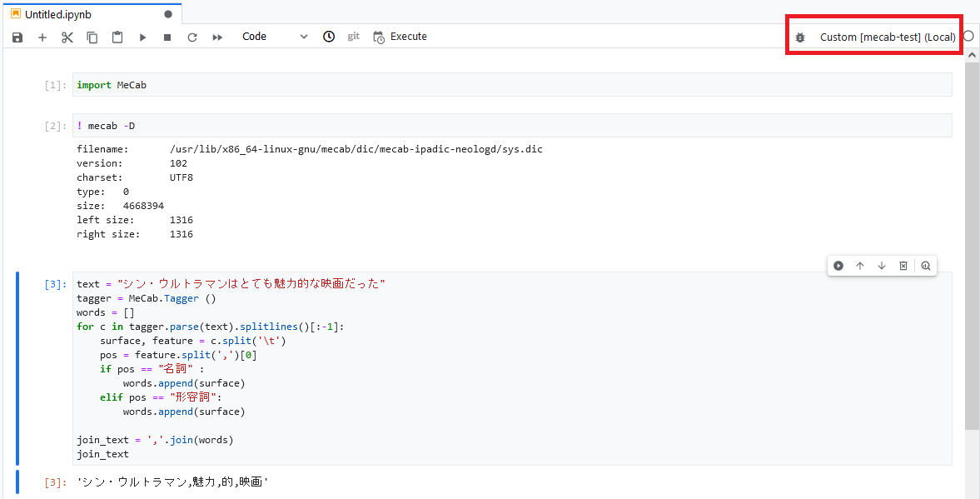The image size is (980, 499).
Task: Restart kernel and run all cells
Action: coord(217,37)
